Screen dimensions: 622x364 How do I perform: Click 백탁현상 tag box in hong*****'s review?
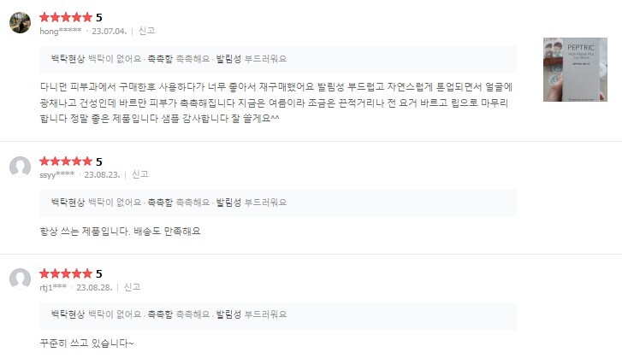coord(278,59)
